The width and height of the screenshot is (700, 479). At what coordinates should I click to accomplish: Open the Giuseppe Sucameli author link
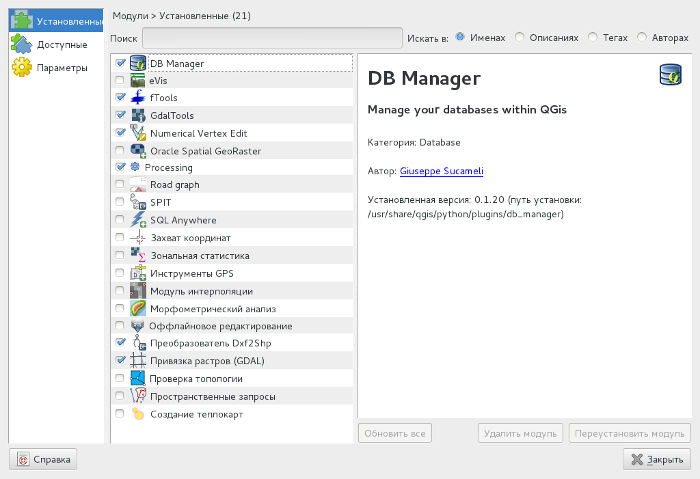(441, 171)
